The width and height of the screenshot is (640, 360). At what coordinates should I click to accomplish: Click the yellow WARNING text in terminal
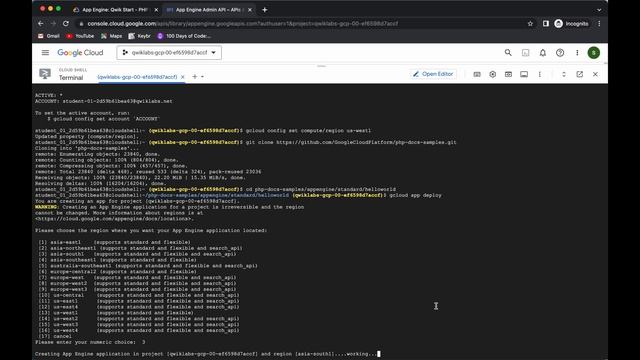(47, 207)
